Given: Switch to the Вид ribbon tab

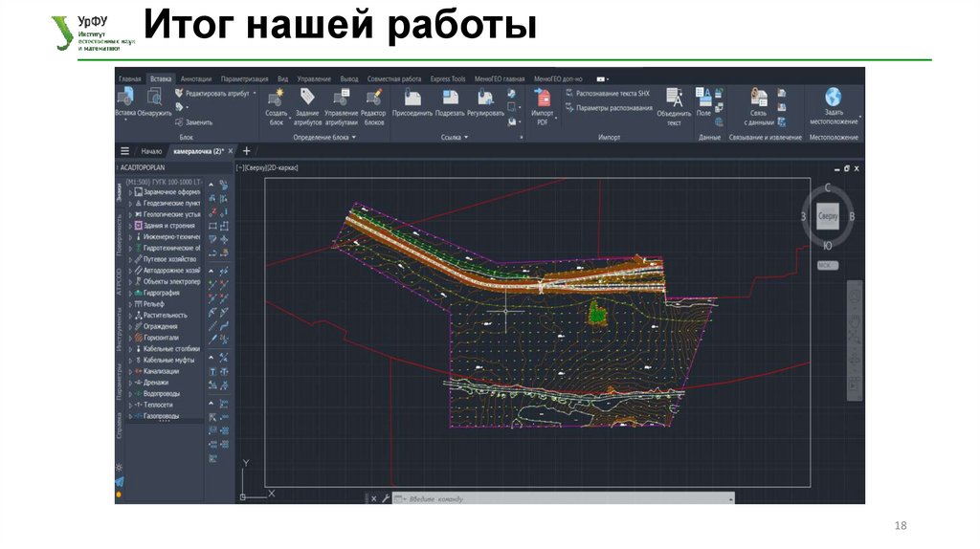Looking at the screenshot, I should pyautogui.click(x=283, y=78).
